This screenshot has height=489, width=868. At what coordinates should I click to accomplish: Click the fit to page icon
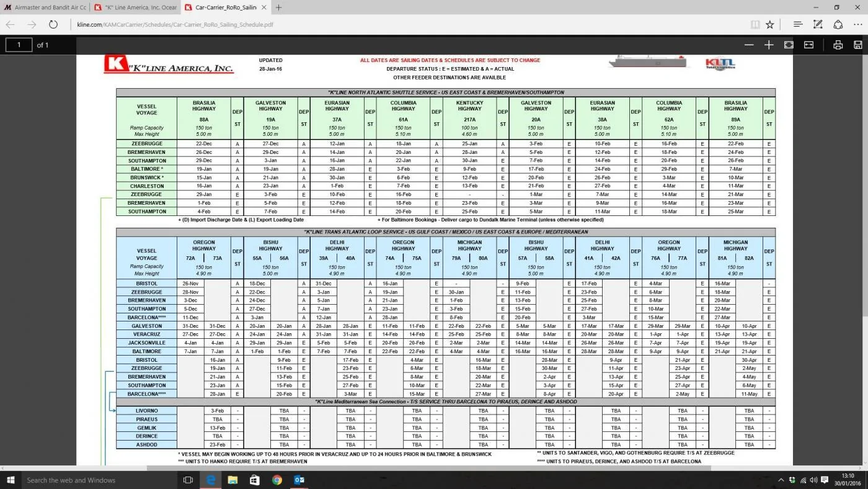coord(789,45)
